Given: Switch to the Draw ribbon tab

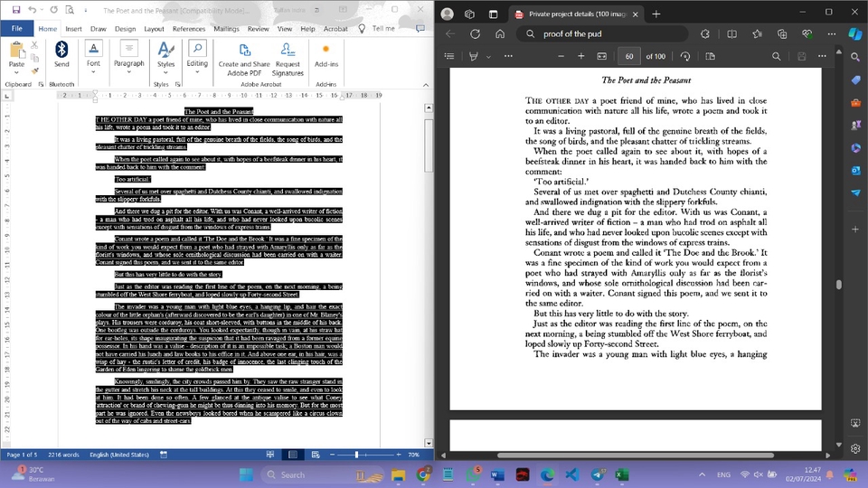Looking at the screenshot, I should [x=98, y=29].
